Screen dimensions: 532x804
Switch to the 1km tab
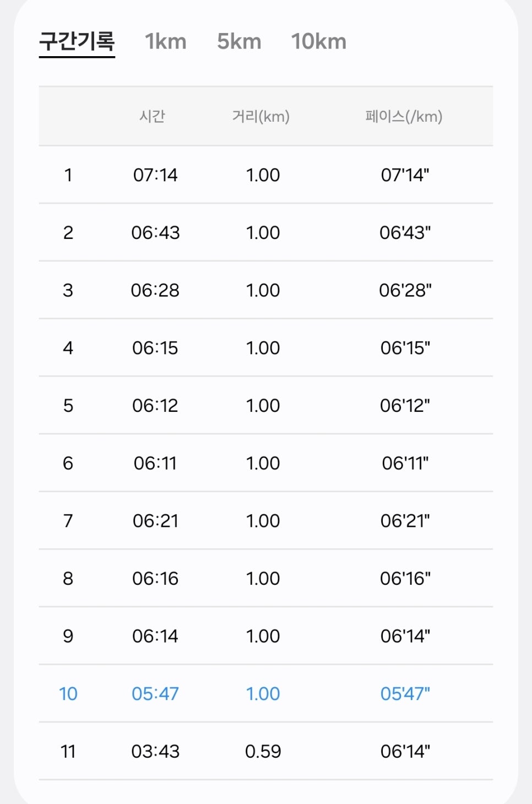click(166, 41)
